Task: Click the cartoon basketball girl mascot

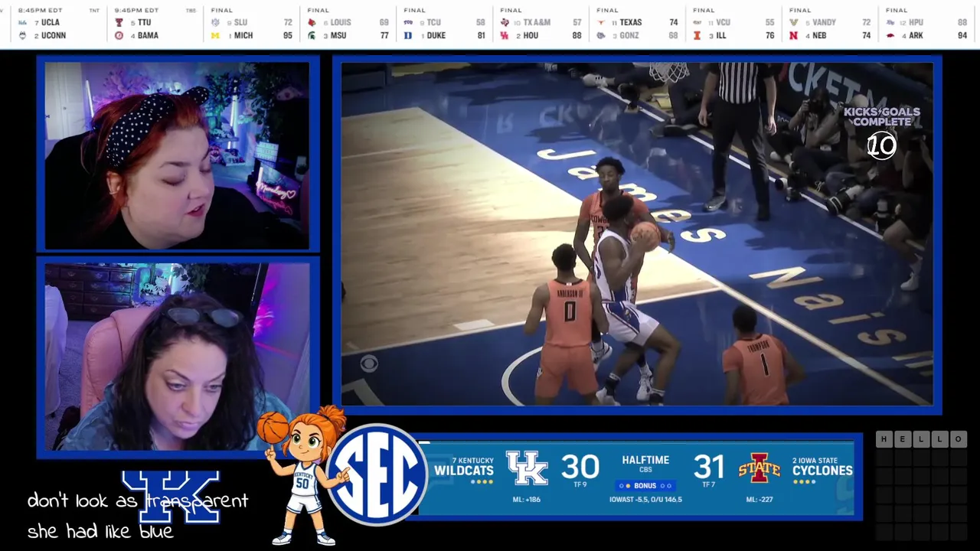Action: (x=302, y=476)
